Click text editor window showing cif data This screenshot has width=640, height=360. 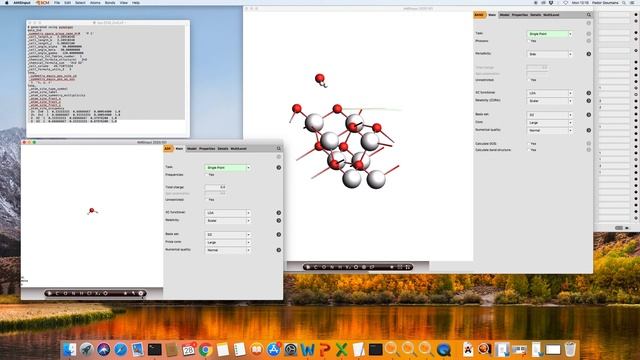[108, 79]
